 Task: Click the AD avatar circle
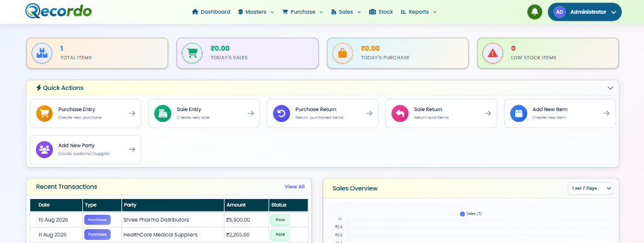[559, 12]
